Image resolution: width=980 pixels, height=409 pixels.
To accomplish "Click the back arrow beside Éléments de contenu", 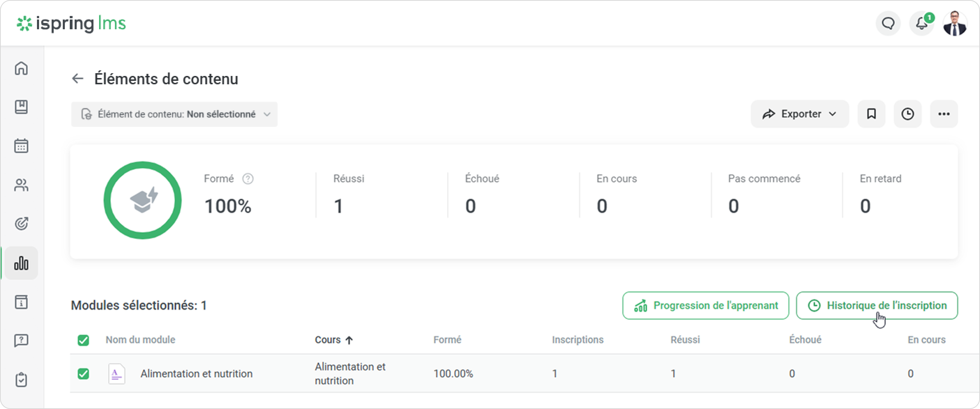I will pos(78,79).
